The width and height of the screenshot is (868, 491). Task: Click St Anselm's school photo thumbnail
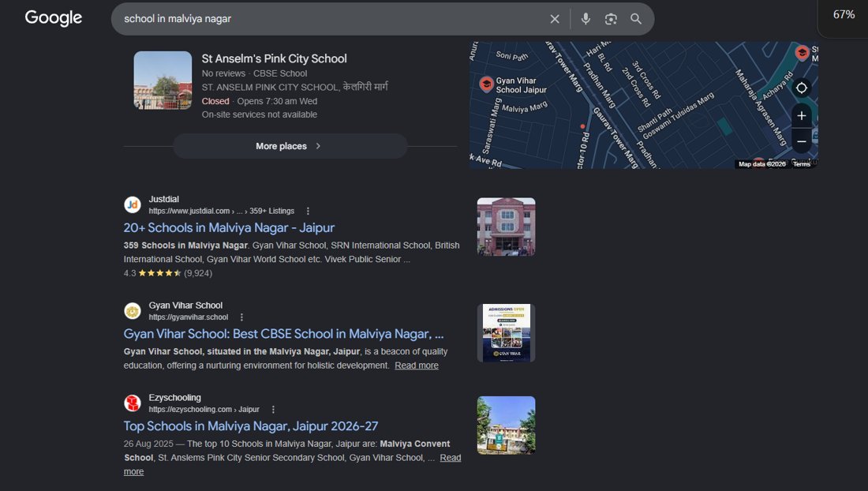tap(163, 81)
